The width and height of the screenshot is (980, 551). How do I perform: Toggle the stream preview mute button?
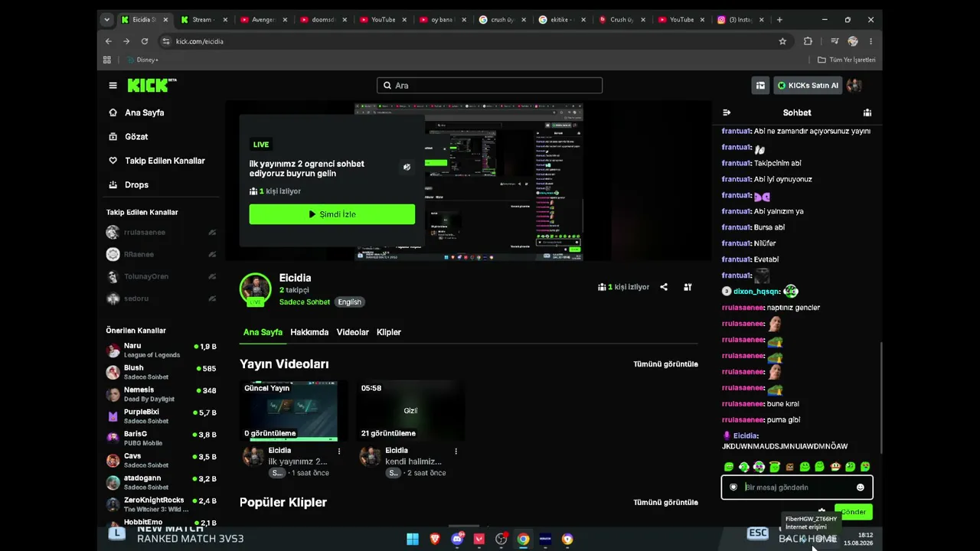tap(407, 167)
